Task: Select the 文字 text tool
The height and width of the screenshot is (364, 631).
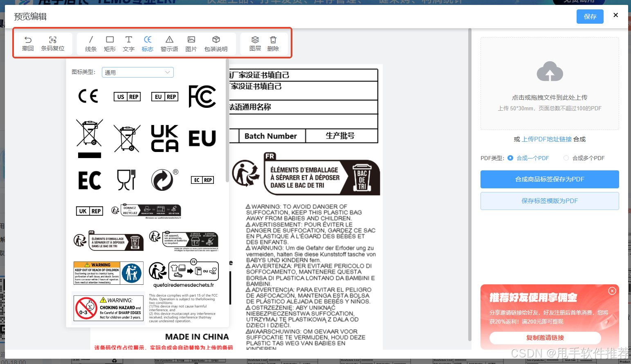Action: (128, 44)
